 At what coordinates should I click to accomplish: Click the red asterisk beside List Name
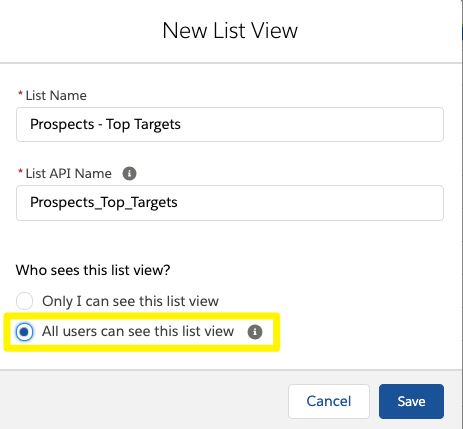coord(20,93)
